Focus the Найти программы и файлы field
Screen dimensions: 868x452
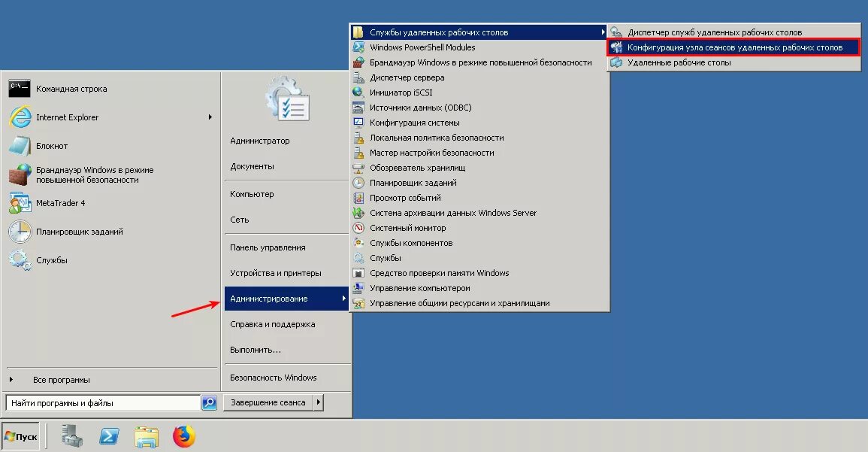point(103,402)
